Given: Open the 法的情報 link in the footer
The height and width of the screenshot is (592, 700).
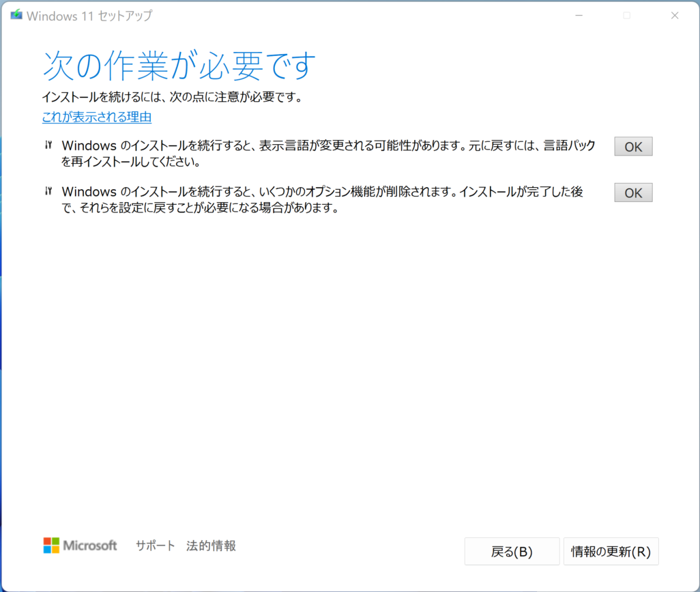Looking at the screenshot, I should point(211,546).
